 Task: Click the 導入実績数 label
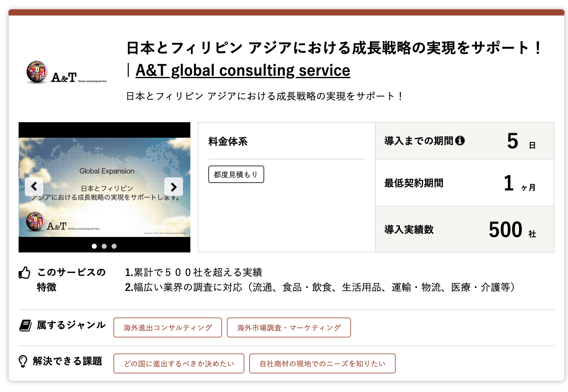coord(409,229)
